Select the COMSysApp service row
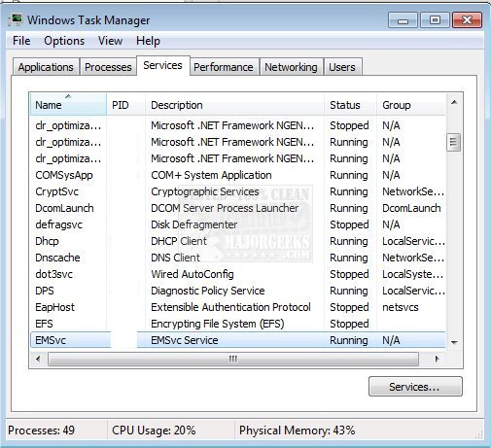 coord(238,175)
